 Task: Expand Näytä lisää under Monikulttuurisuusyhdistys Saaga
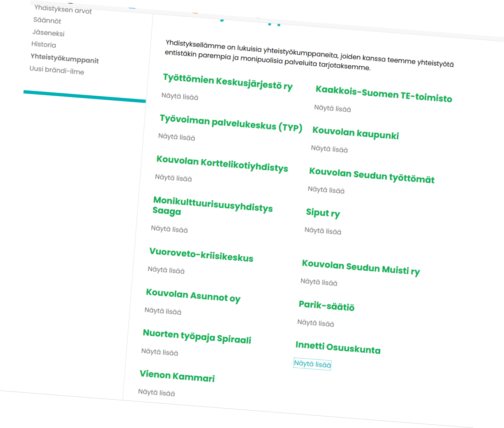coord(169,229)
